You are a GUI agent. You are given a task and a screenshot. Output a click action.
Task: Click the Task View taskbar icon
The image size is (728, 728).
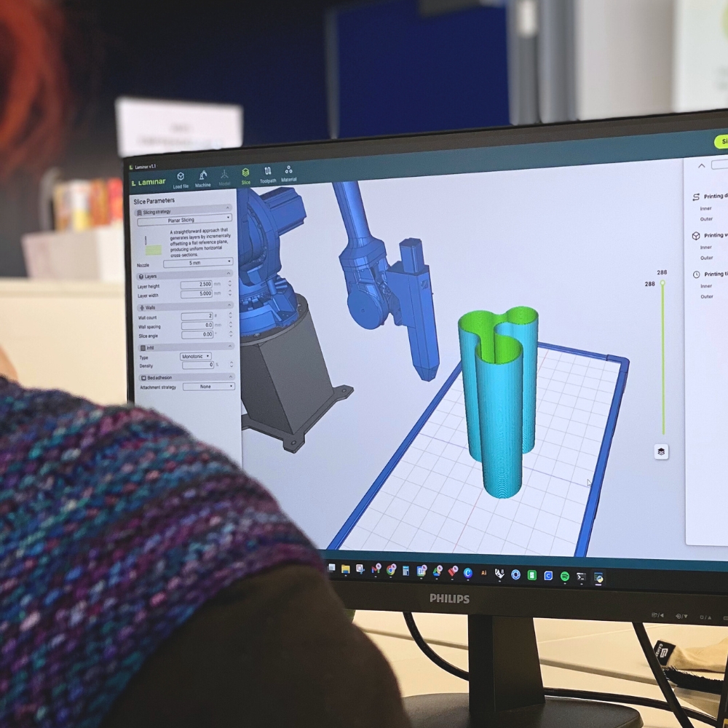[331, 567]
